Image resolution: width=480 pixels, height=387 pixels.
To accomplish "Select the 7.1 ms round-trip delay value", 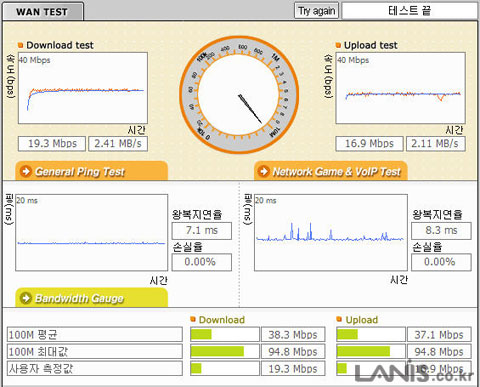I will pos(202,231).
